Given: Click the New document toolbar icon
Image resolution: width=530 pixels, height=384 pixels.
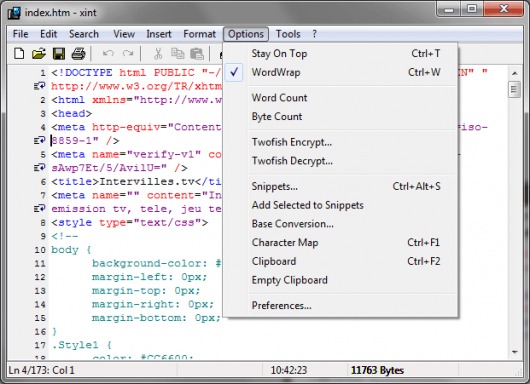Looking at the screenshot, I should pyautogui.click(x=19, y=54).
